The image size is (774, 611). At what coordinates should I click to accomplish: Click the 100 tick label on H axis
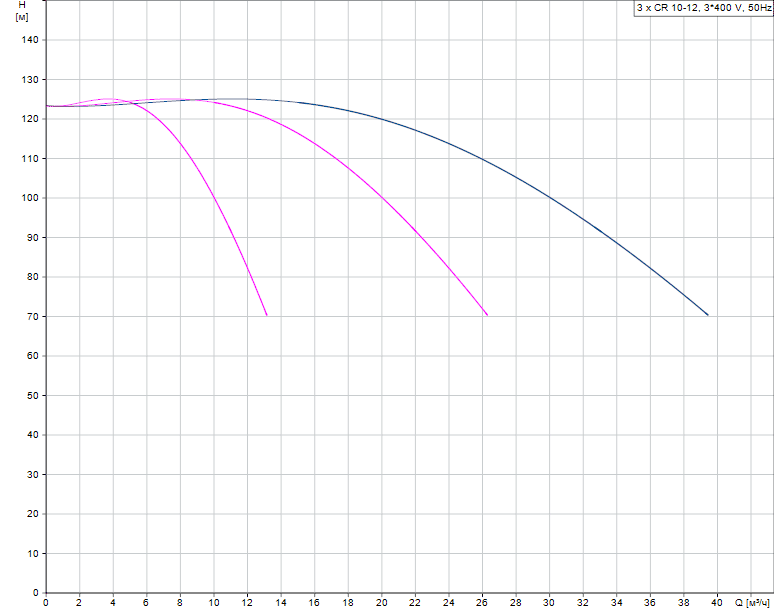coord(28,198)
